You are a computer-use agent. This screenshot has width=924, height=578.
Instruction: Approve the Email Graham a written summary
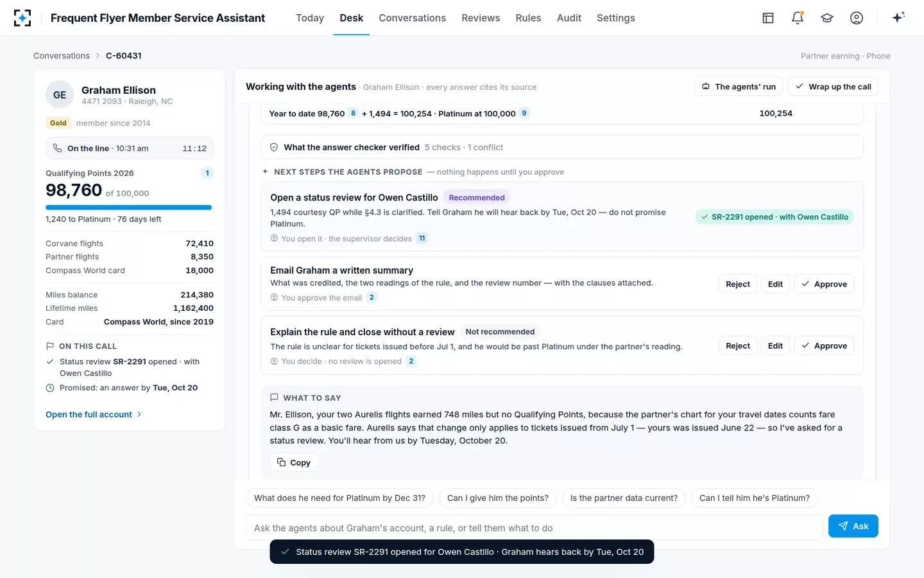click(x=824, y=284)
